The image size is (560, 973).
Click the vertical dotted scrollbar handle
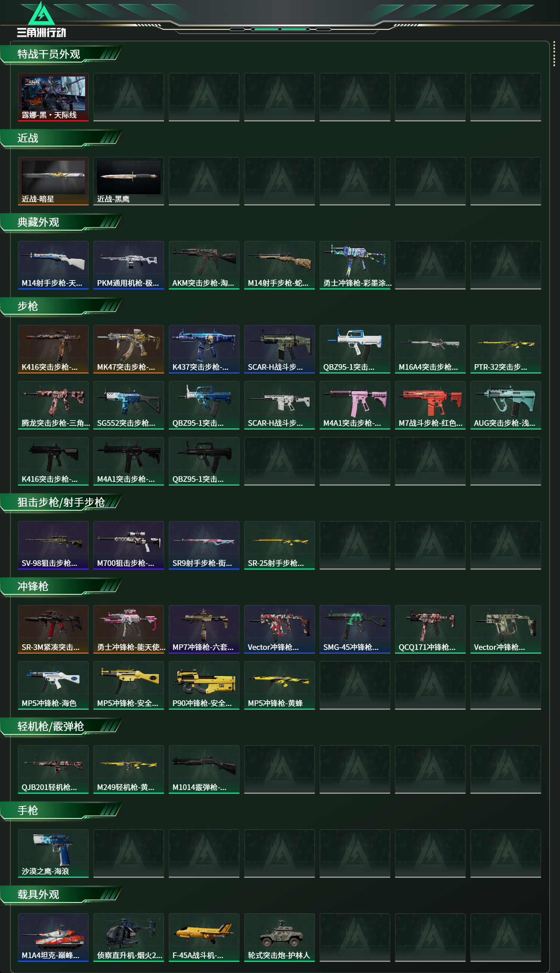tap(554, 54)
